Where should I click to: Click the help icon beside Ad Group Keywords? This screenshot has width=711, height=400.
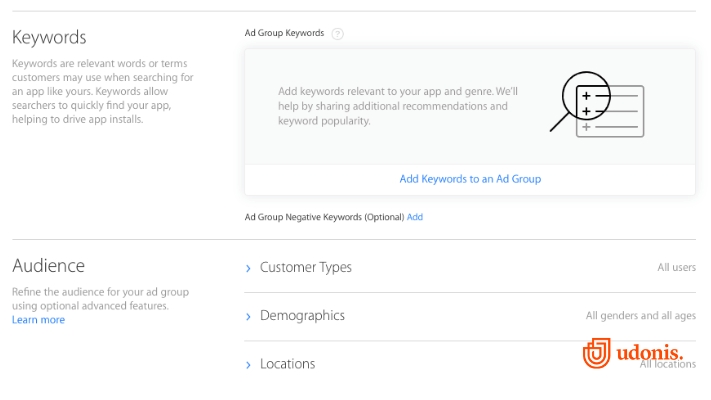point(338,34)
